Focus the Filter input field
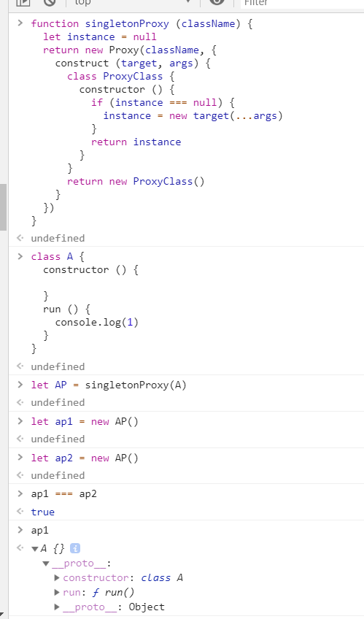The width and height of the screenshot is (364, 619). coord(302,2)
